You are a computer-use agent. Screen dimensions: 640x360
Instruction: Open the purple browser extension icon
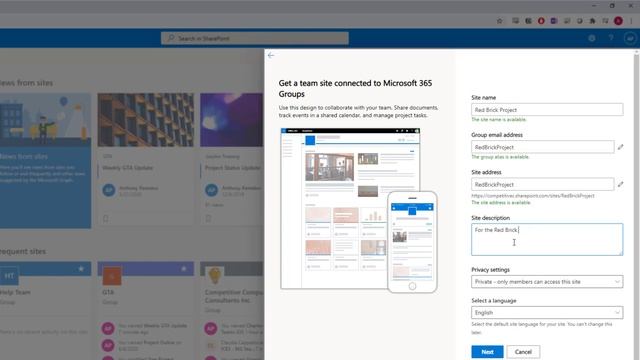tap(554, 21)
